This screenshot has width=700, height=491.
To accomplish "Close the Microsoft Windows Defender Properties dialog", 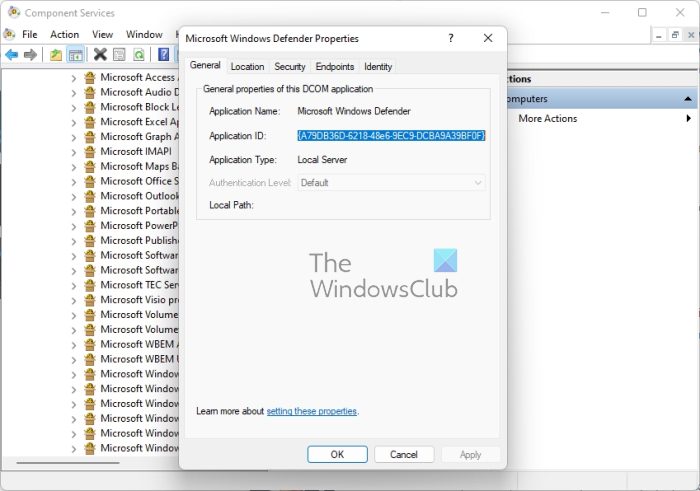I will click(x=488, y=38).
